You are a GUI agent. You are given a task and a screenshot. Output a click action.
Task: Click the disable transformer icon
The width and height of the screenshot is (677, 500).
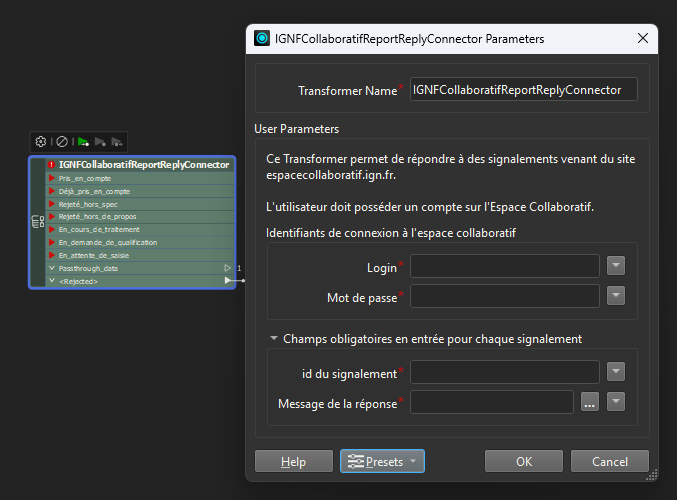(x=62, y=142)
